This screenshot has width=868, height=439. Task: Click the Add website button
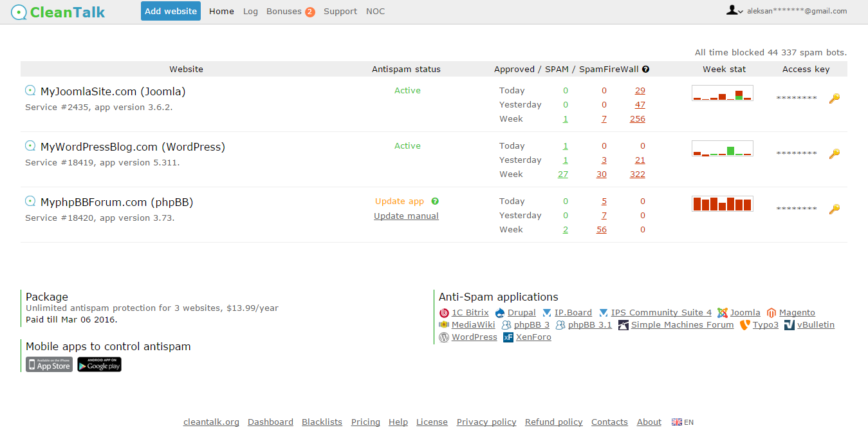(x=171, y=11)
